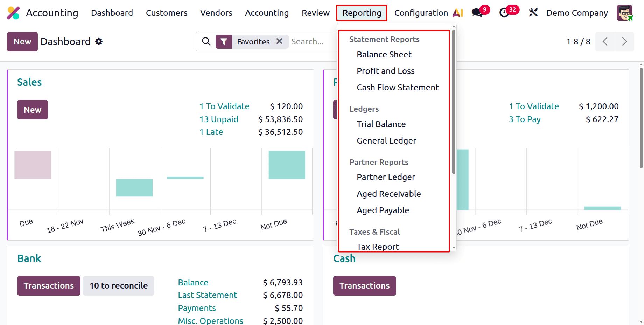Open the Cash journal title link
Screen dimensions: 644x325
344,258
